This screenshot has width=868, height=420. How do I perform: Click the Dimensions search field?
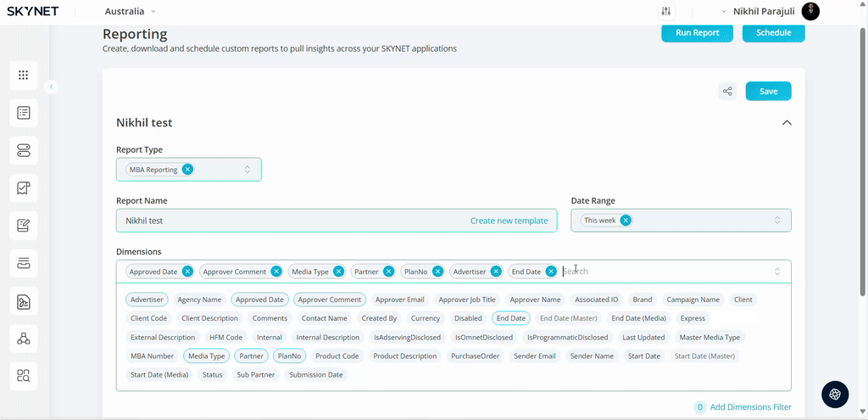661,272
